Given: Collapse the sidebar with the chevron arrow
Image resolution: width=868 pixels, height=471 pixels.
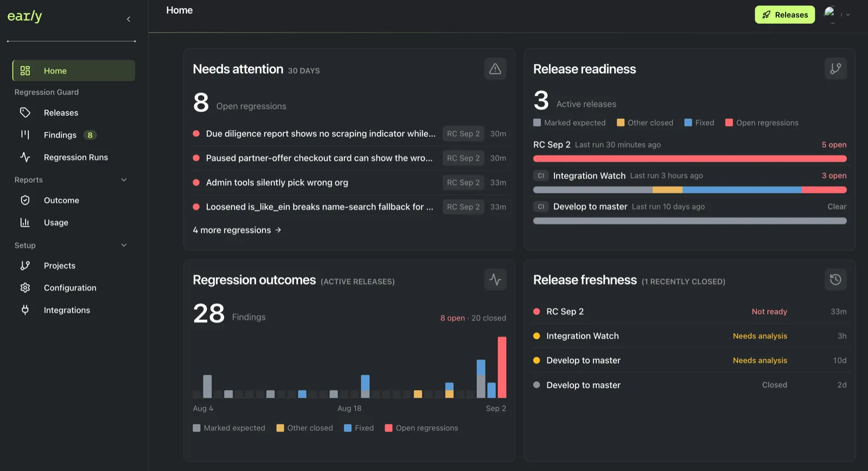Looking at the screenshot, I should point(129,19).
